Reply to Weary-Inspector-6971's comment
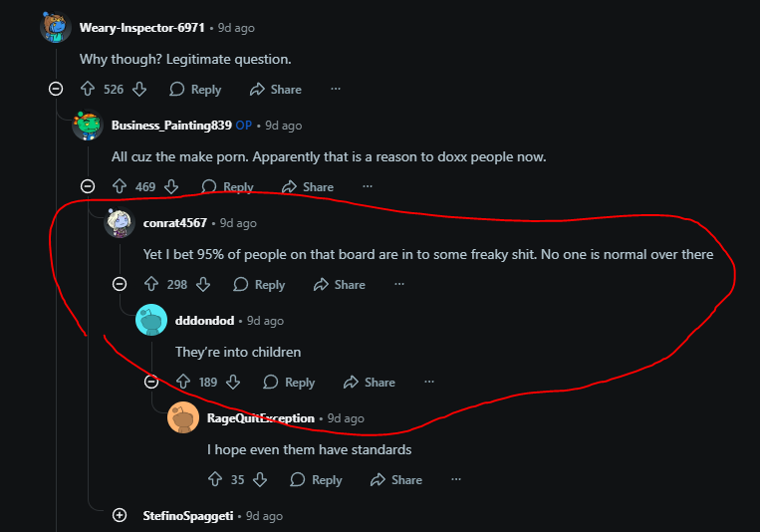Screen dimensions: 760x532 point(195,90)
